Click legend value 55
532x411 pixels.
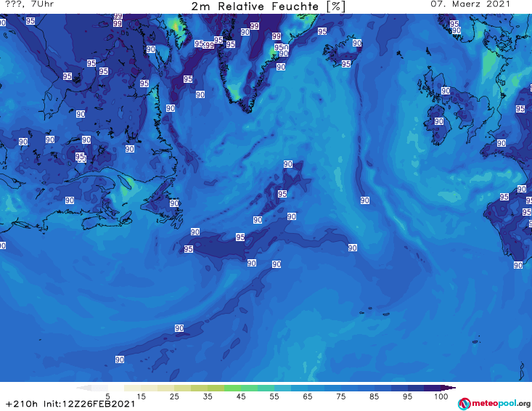274,396
